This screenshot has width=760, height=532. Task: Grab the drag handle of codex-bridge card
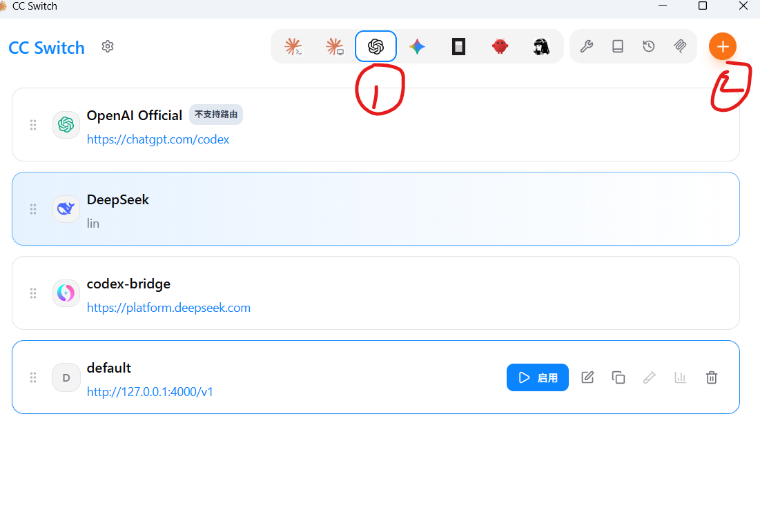(x=33, y=293)
